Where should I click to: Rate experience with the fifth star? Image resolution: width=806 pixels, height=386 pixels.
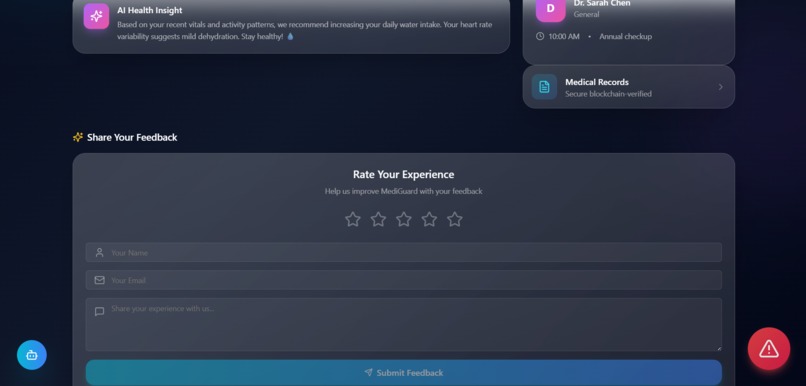tap(454, 219)
